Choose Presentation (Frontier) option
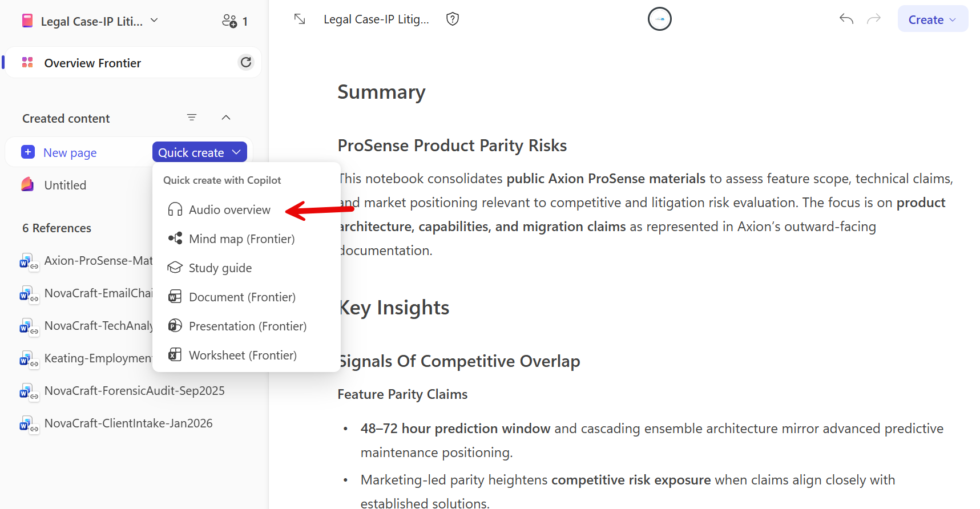The height and width of the screenshot is (509, 980). tap(247, 326)
